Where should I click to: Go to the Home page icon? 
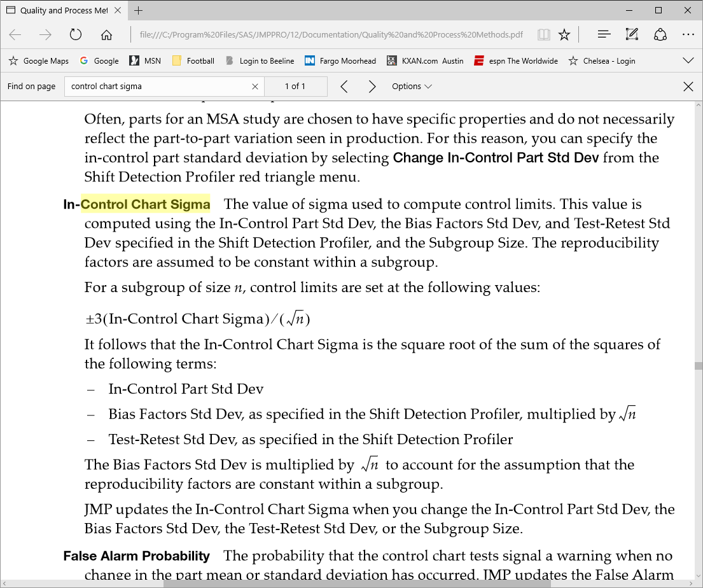click(107, 35)
